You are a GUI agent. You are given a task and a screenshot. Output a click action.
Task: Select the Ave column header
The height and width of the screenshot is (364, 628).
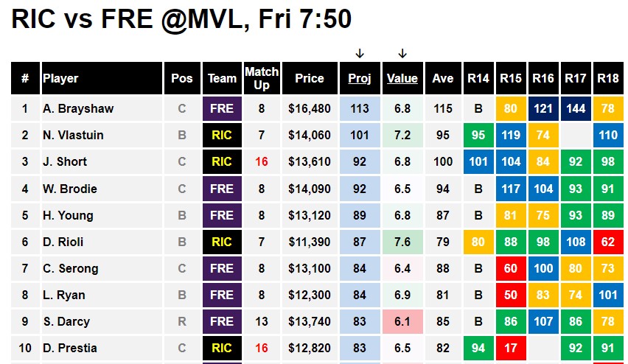[x=443, y=78]
